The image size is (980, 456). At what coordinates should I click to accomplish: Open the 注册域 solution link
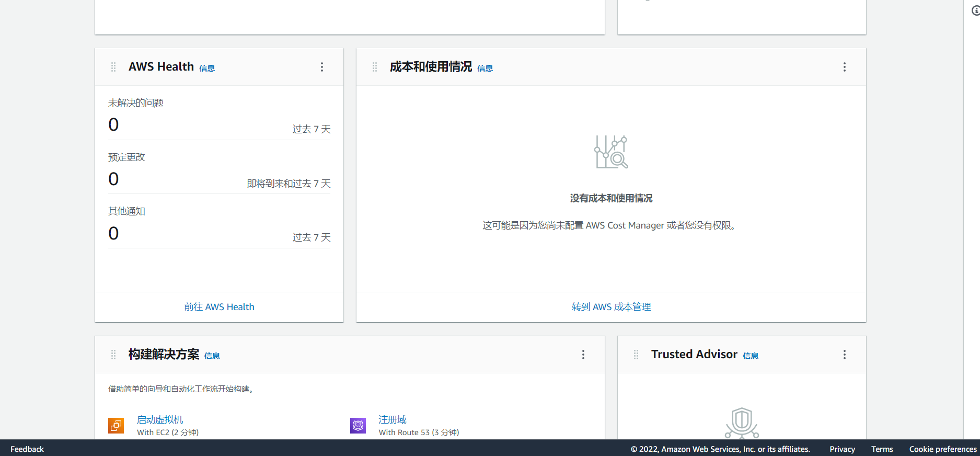pos(393,419)
